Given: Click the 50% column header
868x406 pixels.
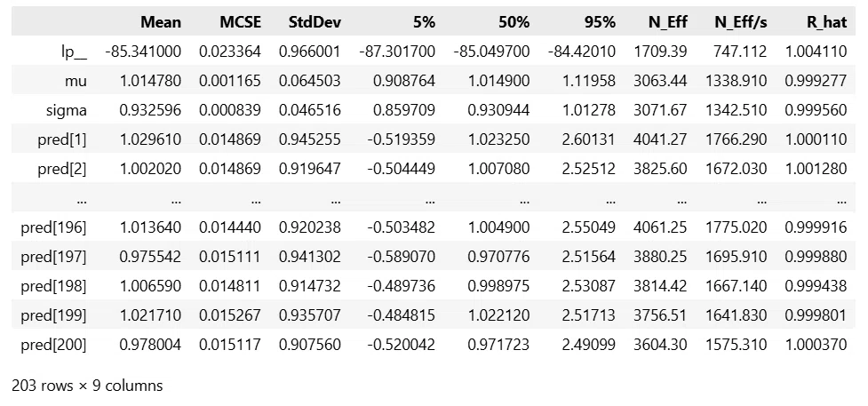Looking at the screenshot, I should click(x=514, y=22).
